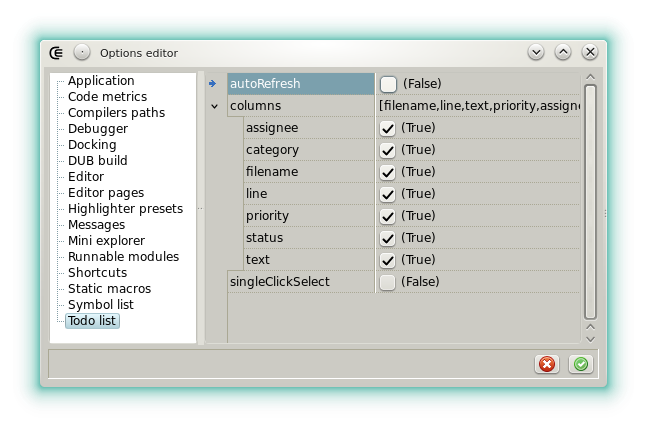Click the Coedit app icon in title bar
647x427 pixels.
tap(57, 52)
